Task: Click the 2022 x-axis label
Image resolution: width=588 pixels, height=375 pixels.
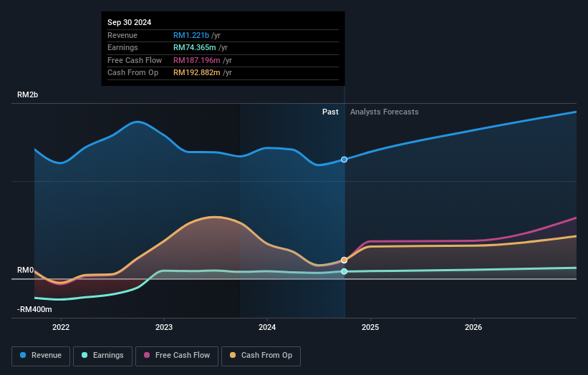Action: pos(61,327)
